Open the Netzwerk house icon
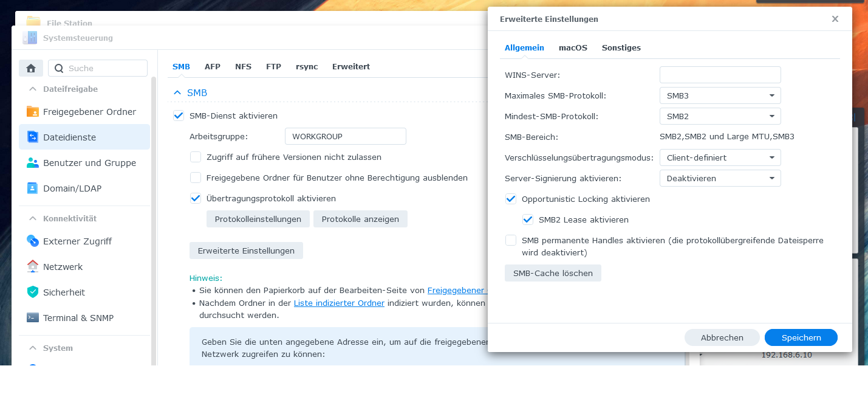Image resolution: width=868 pixels, height=394 pixels. [x=33, y=267]
